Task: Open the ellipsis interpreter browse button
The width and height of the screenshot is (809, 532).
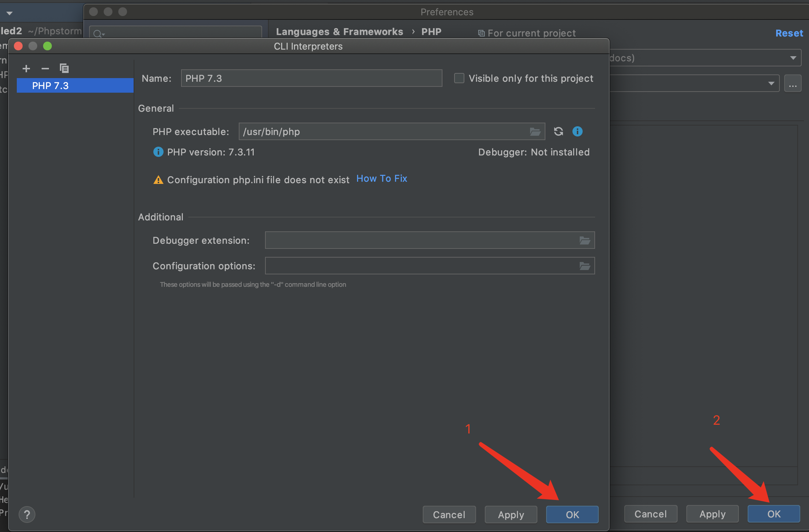Action: click(x=793, y=84)
